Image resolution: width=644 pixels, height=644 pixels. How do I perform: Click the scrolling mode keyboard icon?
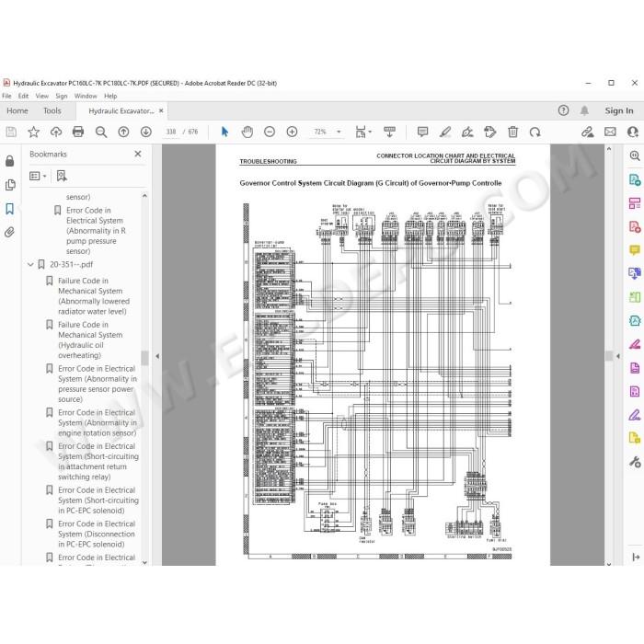[389, 132]
